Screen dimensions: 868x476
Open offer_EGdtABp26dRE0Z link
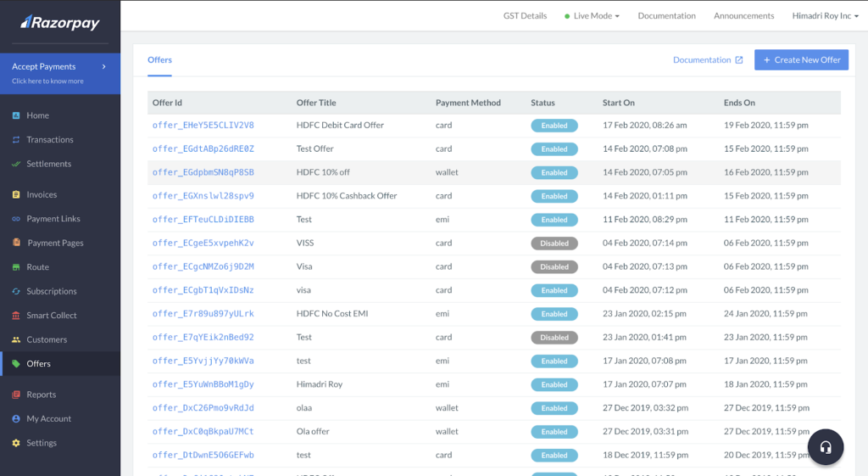pos(203,148)
